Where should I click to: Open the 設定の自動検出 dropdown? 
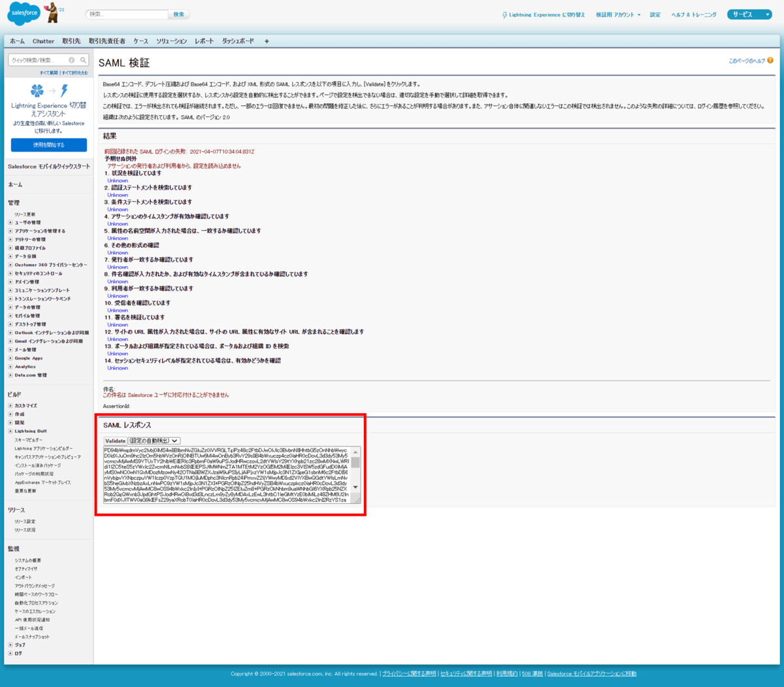[154, 441]
